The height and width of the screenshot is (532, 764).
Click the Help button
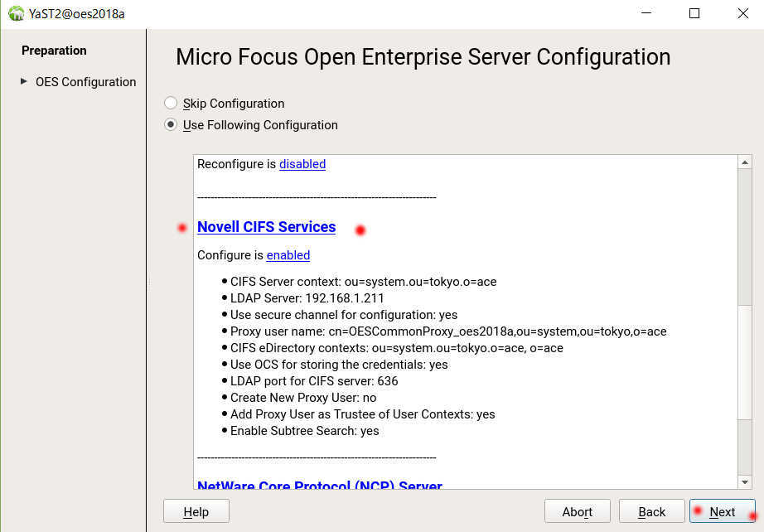coord(196,511)
